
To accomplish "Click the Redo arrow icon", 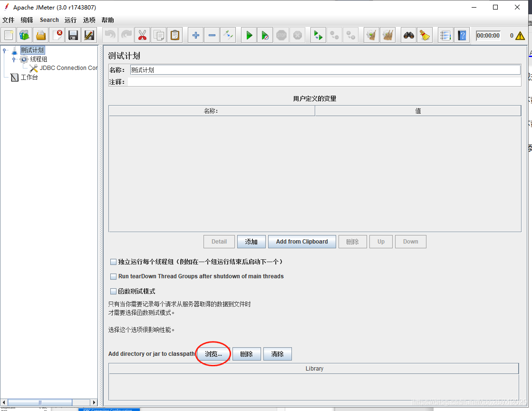I will point(126,35).
